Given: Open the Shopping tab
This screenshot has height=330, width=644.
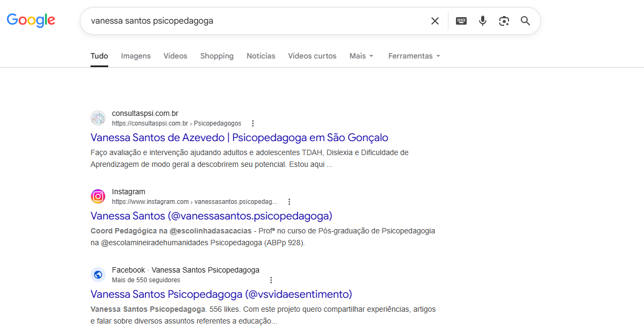Looking at the screenshot, I should pos(217,56).
